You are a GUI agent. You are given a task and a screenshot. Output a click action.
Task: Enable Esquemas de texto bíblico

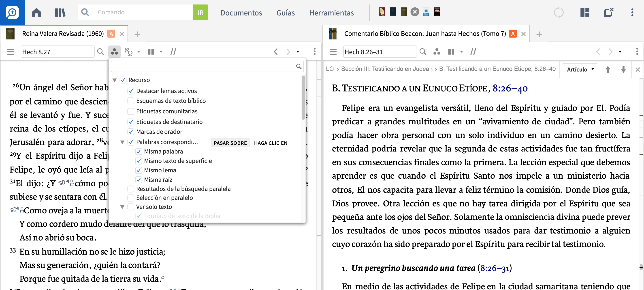coord(131,101)
